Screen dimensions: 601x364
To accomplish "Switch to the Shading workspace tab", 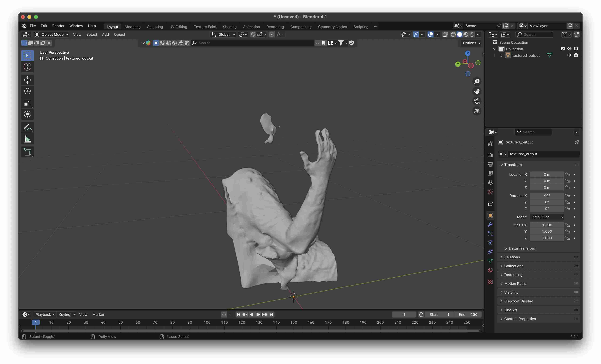I will 229,27.
